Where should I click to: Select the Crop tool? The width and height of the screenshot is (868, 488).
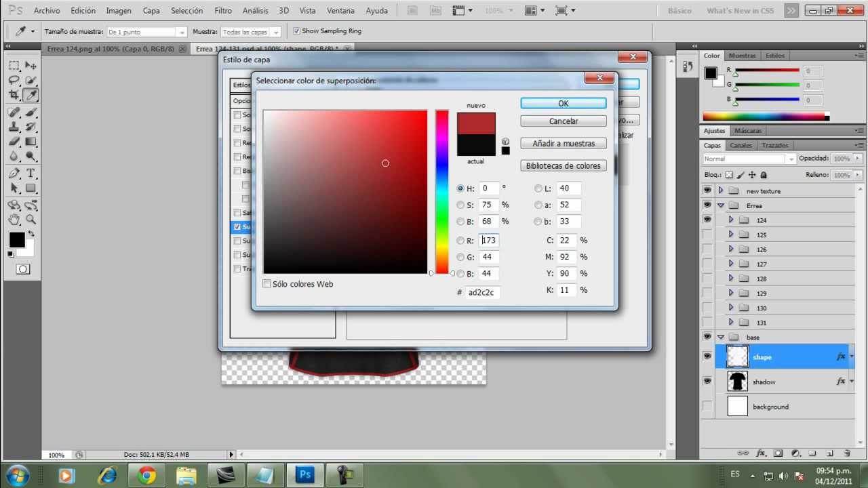click(x=14, y=96)
